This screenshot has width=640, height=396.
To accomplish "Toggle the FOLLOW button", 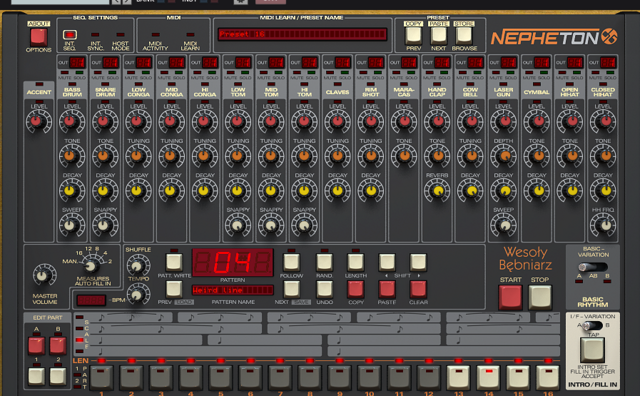I will (x=291, y=262).
